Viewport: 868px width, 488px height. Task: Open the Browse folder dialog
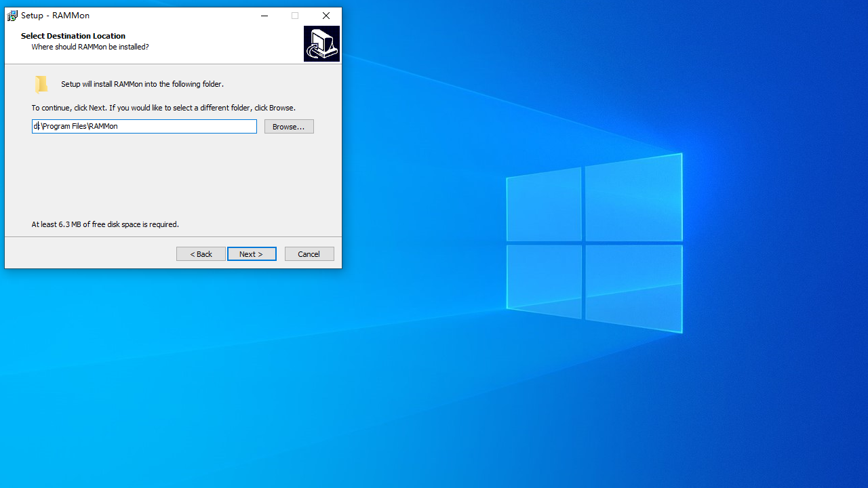pos(289,127)
